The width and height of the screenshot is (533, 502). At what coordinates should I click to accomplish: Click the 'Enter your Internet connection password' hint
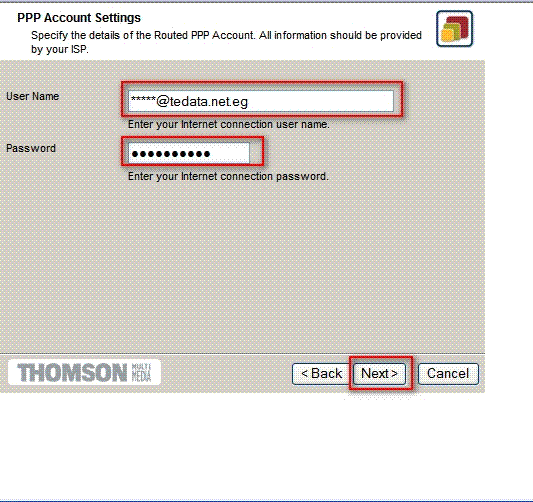[228, 176]
